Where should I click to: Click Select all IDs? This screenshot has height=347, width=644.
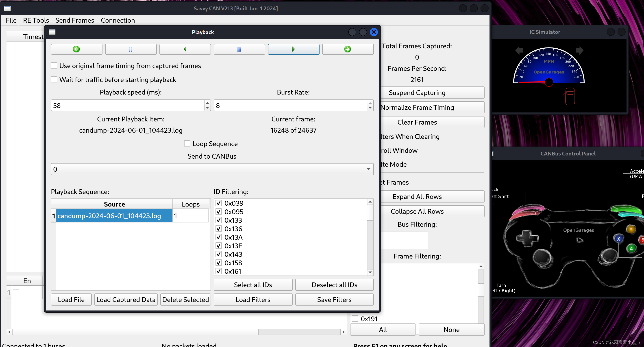tap(253, 285)
